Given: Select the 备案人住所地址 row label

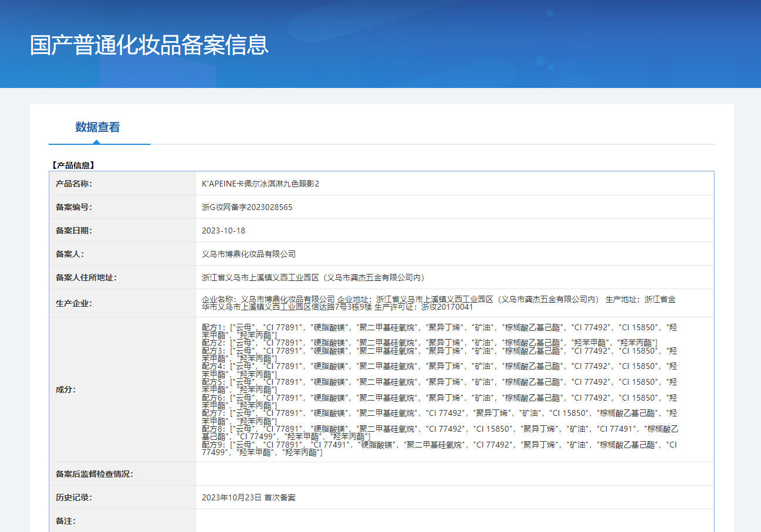Looking at the screenshot, I should tap(86, 277).
